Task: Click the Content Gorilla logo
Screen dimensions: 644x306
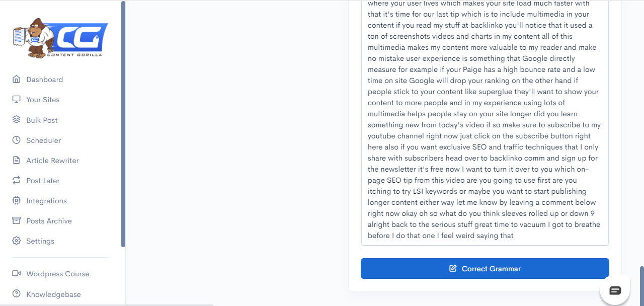Action: [x=60, y=38]
